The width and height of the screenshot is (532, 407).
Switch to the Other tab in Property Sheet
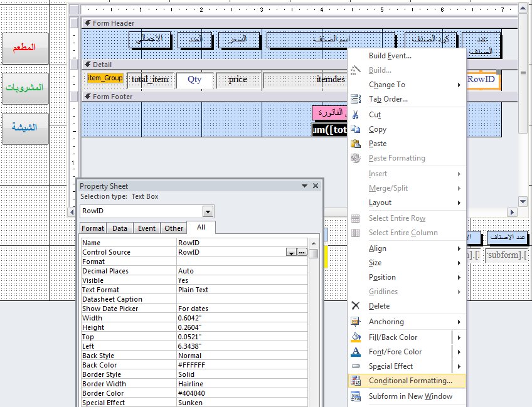(174, 228)
